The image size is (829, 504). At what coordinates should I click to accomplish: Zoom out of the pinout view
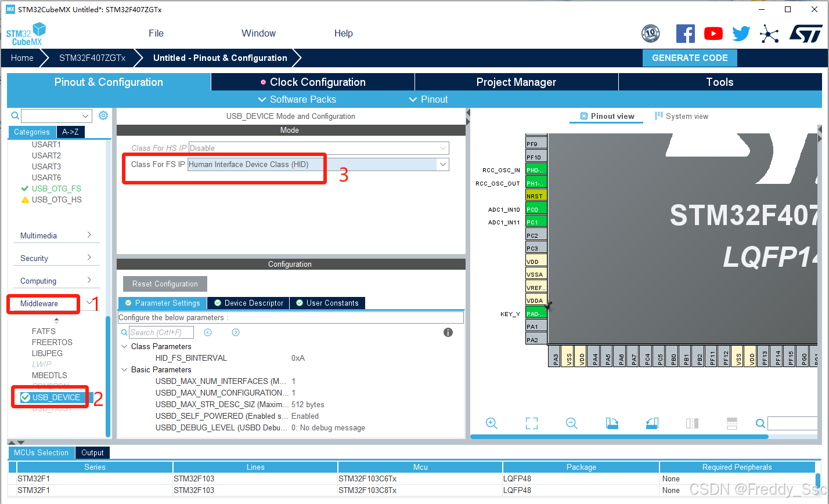pos(572,423)
